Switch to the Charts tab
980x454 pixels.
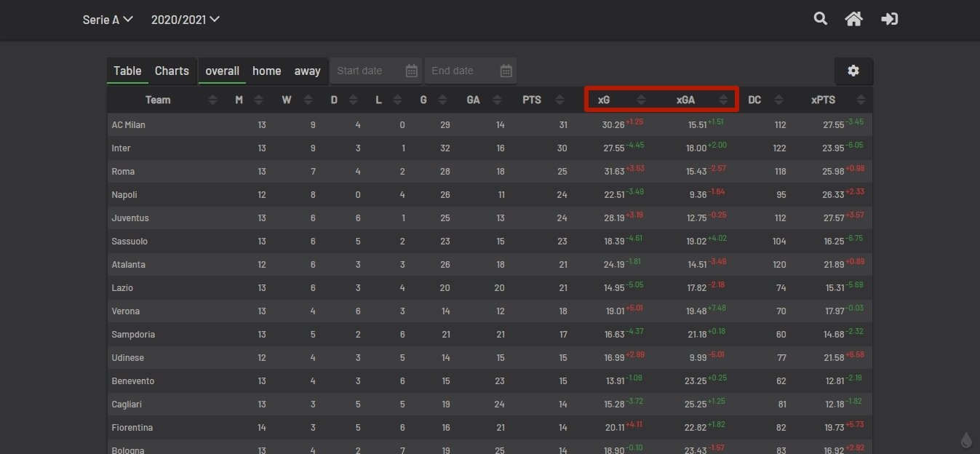point(172,71)
